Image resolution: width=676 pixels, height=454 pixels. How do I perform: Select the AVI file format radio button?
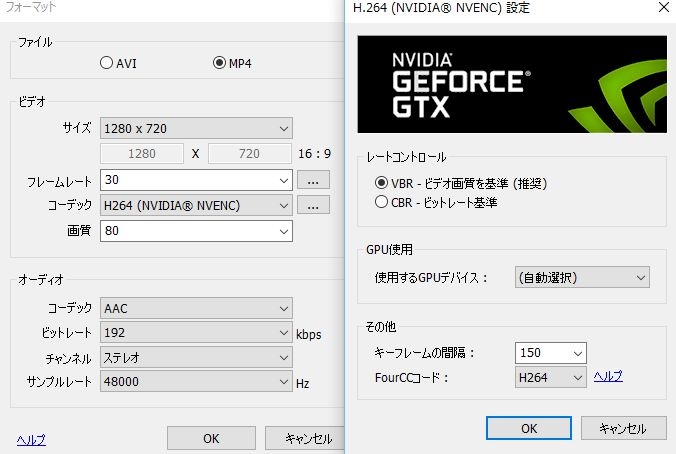coord(106,63)
